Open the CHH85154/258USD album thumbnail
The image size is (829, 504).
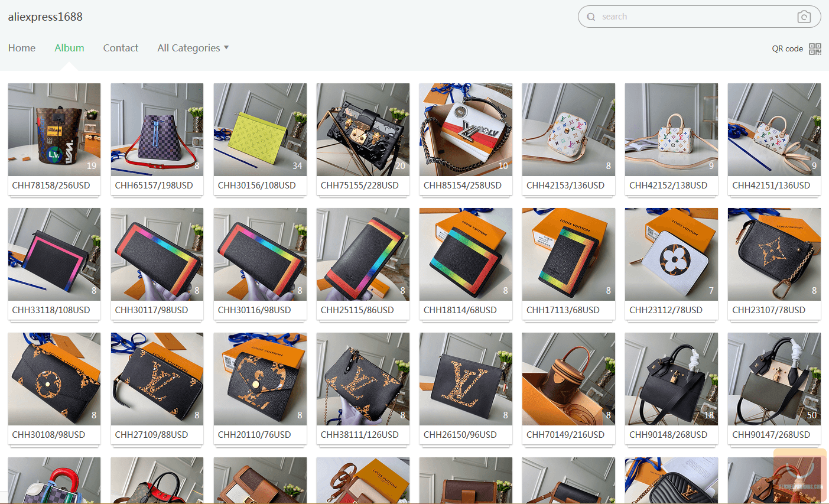466,129
